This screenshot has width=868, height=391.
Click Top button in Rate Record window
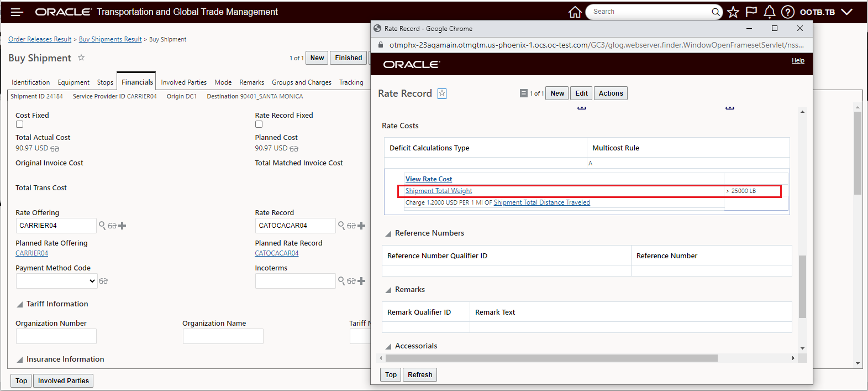pos(391,374)
